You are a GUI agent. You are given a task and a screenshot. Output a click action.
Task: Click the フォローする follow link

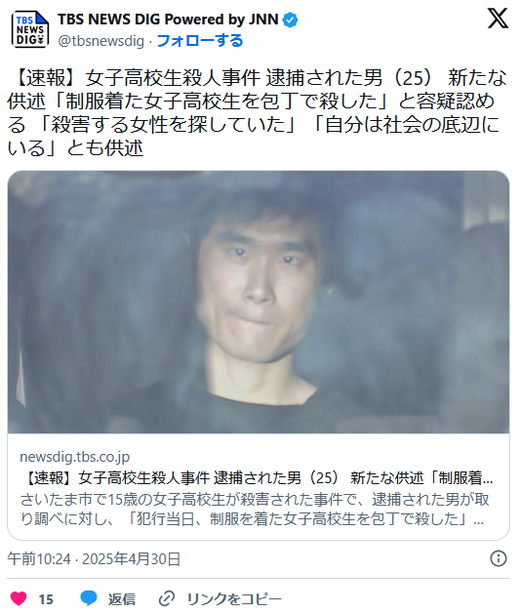[200, 41]
